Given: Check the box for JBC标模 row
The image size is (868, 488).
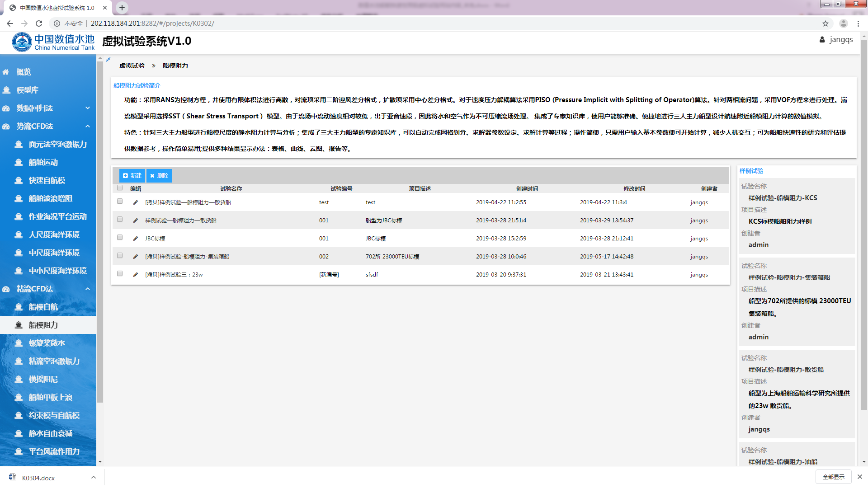Looking at the screenshot, I should pyautogui.click(x=120, y=238).
